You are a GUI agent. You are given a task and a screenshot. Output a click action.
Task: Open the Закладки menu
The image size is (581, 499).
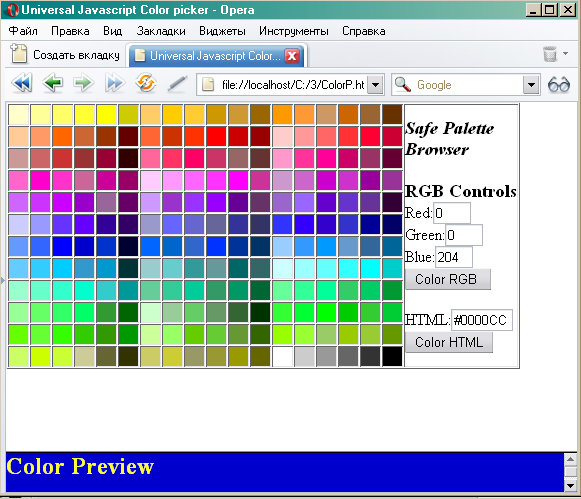pyautogui.click(x=161, y=31)
